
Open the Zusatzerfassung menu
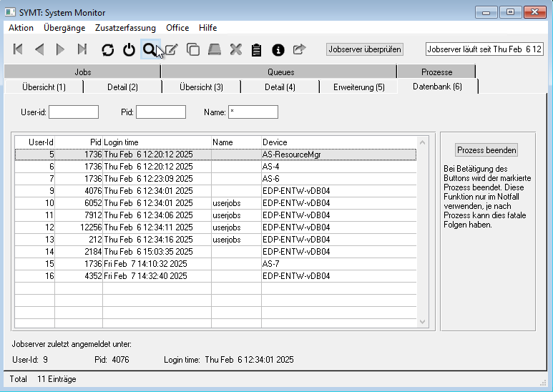tap(126, 28)
